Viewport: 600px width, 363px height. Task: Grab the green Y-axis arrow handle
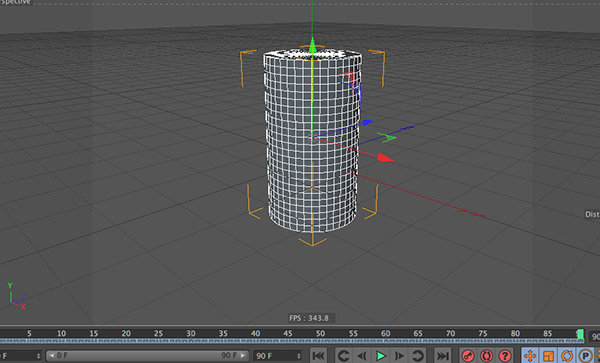tap(313, 44)
